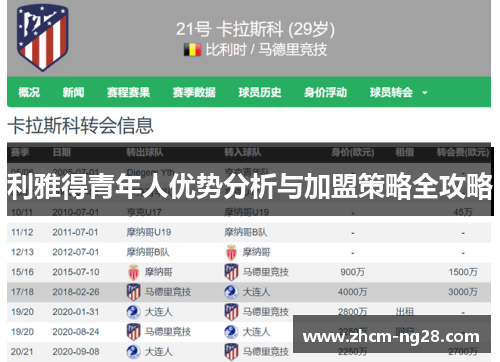The image size is (500, 362).
Task: Click the date 2020-01-31
Action: click(76, 312)
